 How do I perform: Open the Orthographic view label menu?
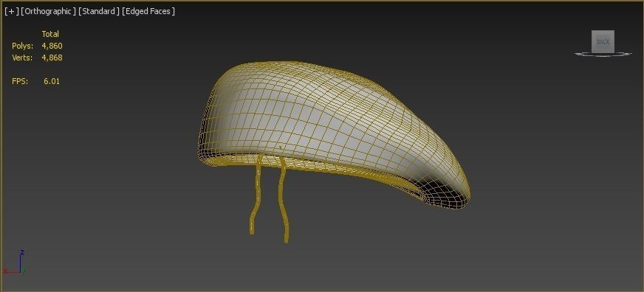pyautogui.click(x=48, y=12)
